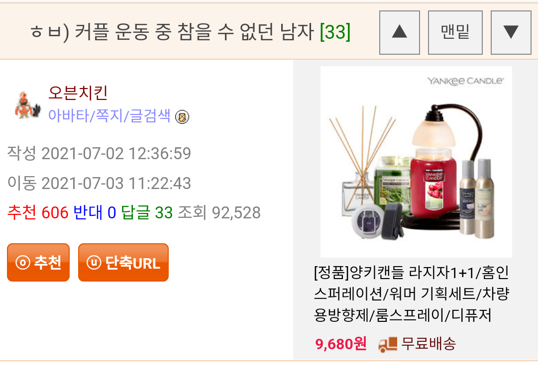Image resolution: width=538 pixels, height=392 pixels.
Task: Click the 무료배송 free shipping label
Action: [429, 344]
